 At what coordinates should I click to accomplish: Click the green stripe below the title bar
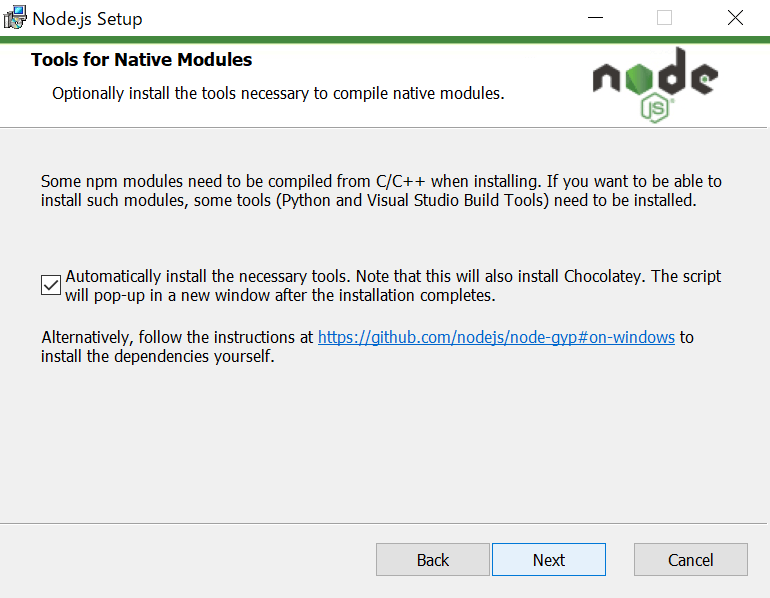point(385,40)
